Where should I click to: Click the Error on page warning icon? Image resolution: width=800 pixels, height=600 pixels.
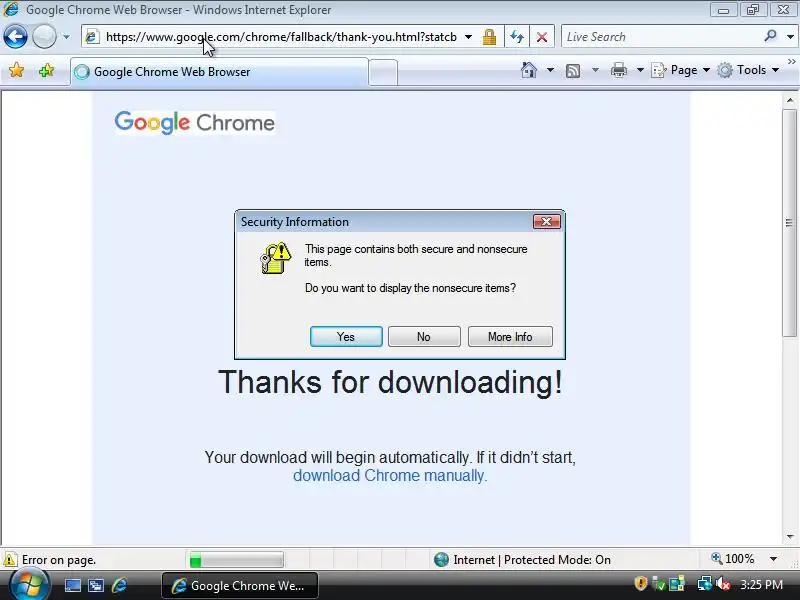click(x=10, y=560)
